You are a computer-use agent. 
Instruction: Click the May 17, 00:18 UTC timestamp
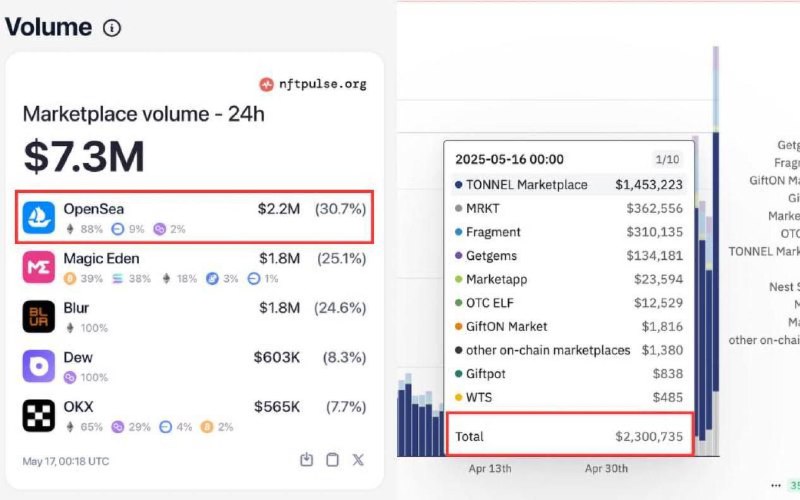pos(66,461)
